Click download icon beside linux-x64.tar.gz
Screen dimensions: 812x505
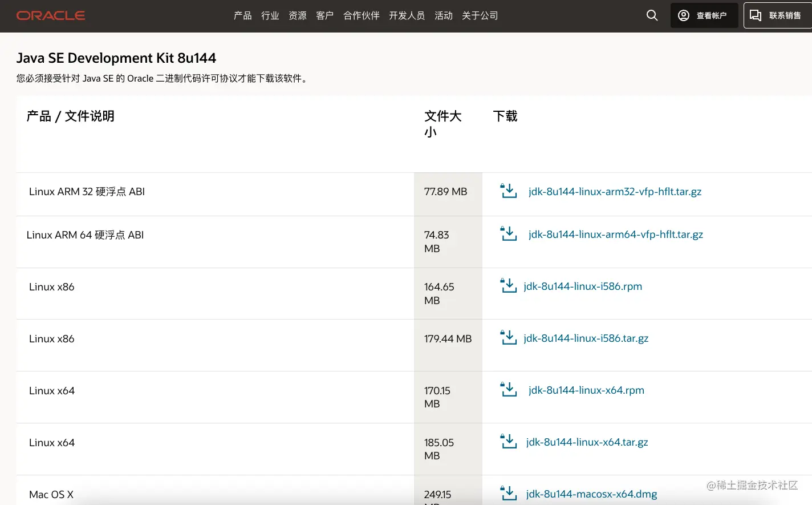pyautogui.click(x=508, y=442)
